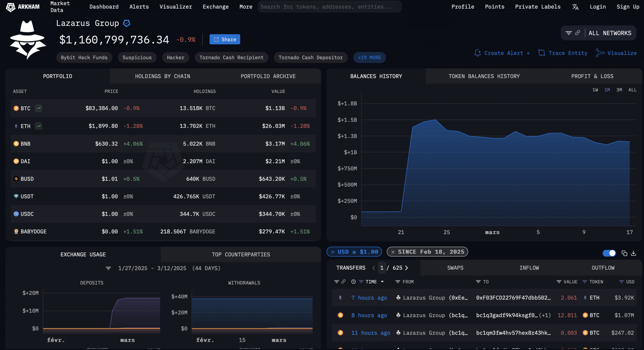Click the chain filter link icon in transfers header

tap(343, 282)
